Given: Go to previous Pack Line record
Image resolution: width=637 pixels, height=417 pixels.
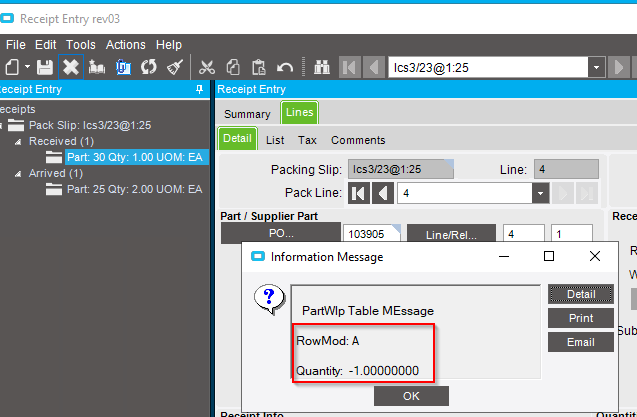Looking at the screenshot, I should [x=383, y=193].
